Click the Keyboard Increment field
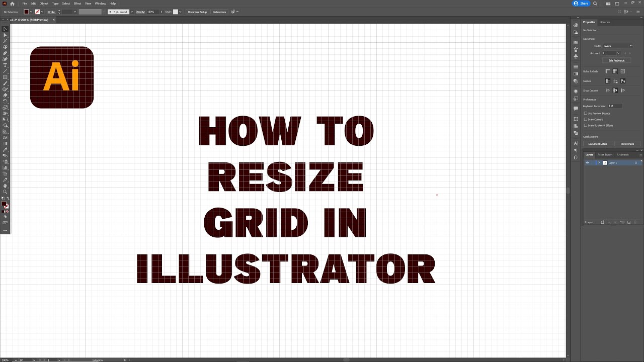 pos(615,106)
